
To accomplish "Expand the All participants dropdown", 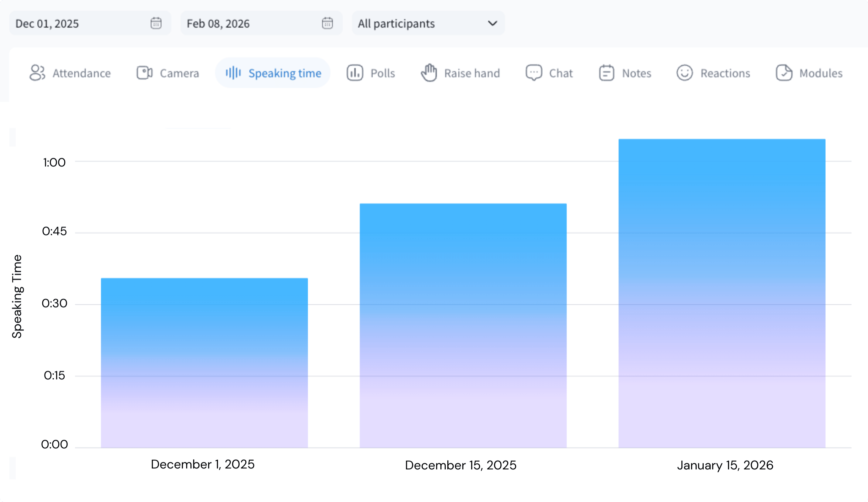I will (x=428, y=23).
